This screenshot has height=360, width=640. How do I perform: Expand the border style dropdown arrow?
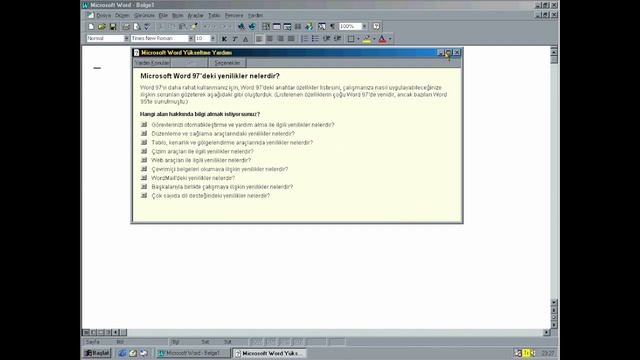(358, 39)
